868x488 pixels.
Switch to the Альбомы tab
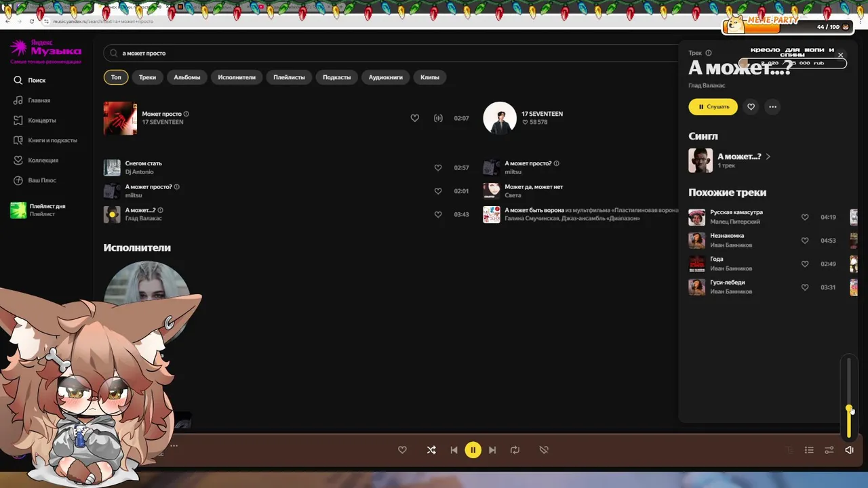pos(186,77)
